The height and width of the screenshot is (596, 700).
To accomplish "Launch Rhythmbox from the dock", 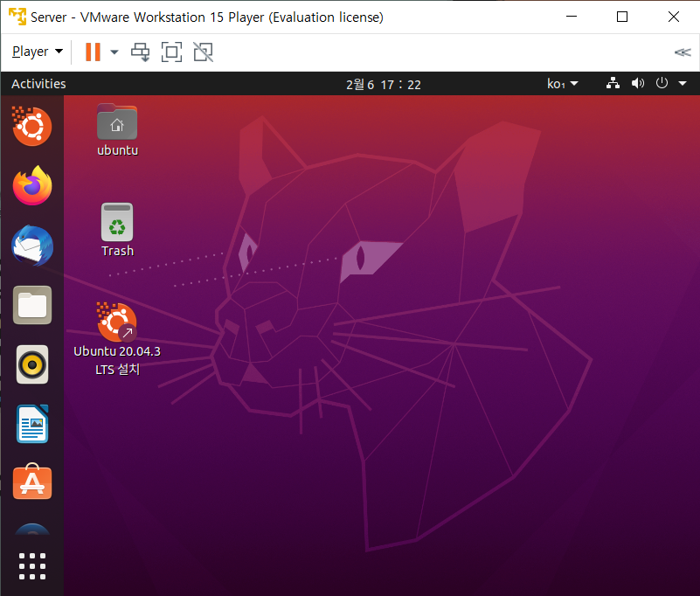I will pyautogui.click(x=32, y=364).
